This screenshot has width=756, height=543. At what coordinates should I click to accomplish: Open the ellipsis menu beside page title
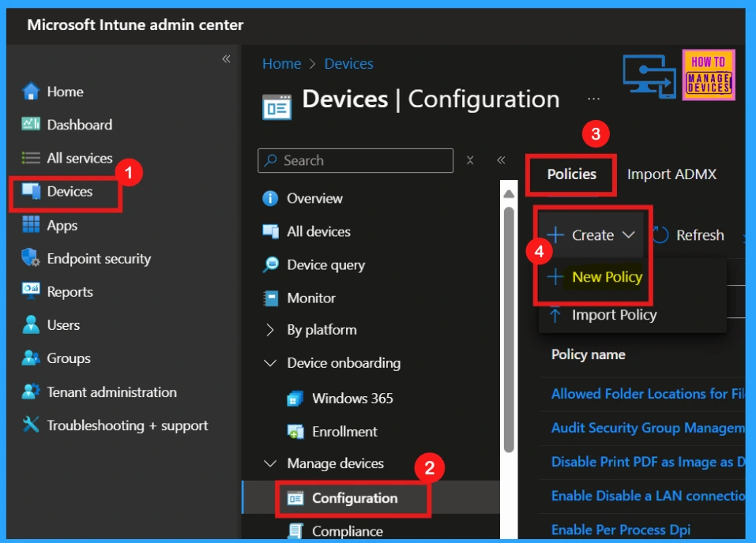tap(593, 99)
